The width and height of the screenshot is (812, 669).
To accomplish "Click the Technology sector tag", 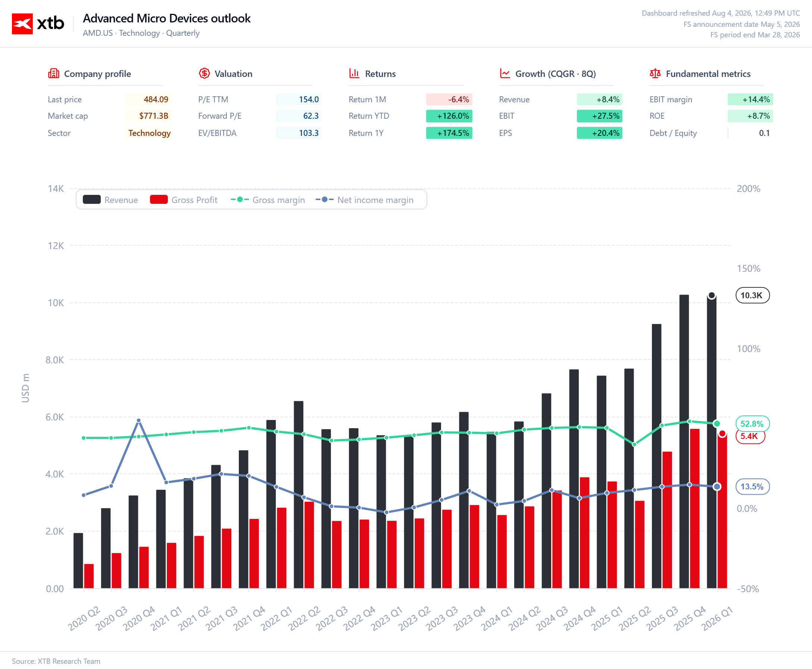I will [x=149, y=133].
